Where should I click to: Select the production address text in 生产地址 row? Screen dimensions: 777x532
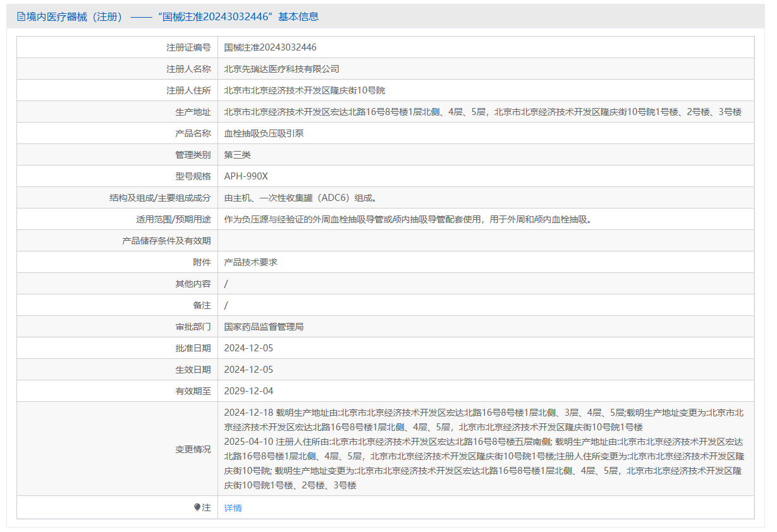tap(482, 112)
